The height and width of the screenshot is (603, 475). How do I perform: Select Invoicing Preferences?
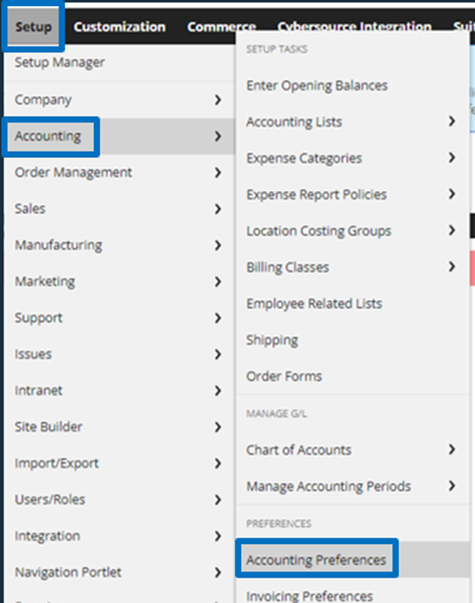tap(310, 595)
